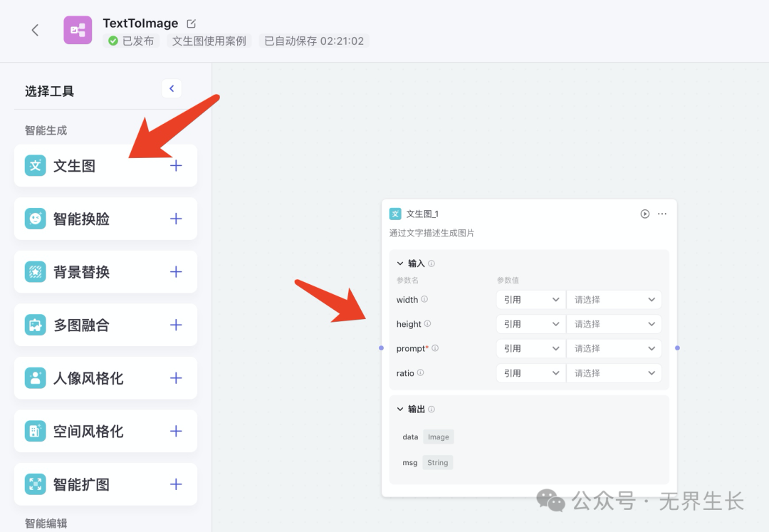Click the 文生图 tool card label

pos(74,166)
